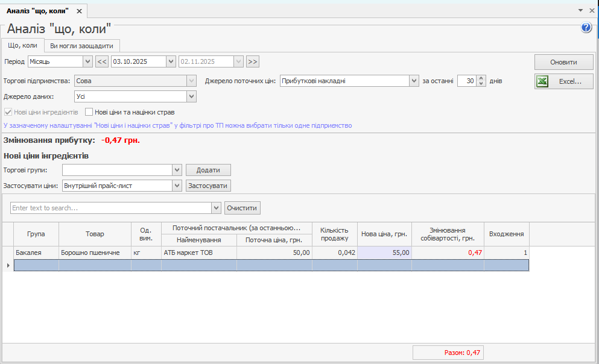Close the Аналіз "що, коли" tab
This screenshot has width=599, height=364.
[x=79, y=11]
